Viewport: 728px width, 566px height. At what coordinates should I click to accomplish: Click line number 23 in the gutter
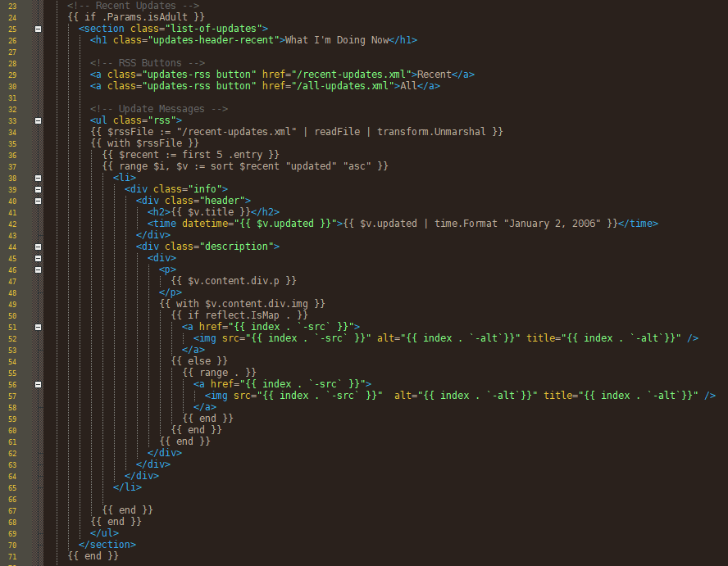tap(11, 5)
